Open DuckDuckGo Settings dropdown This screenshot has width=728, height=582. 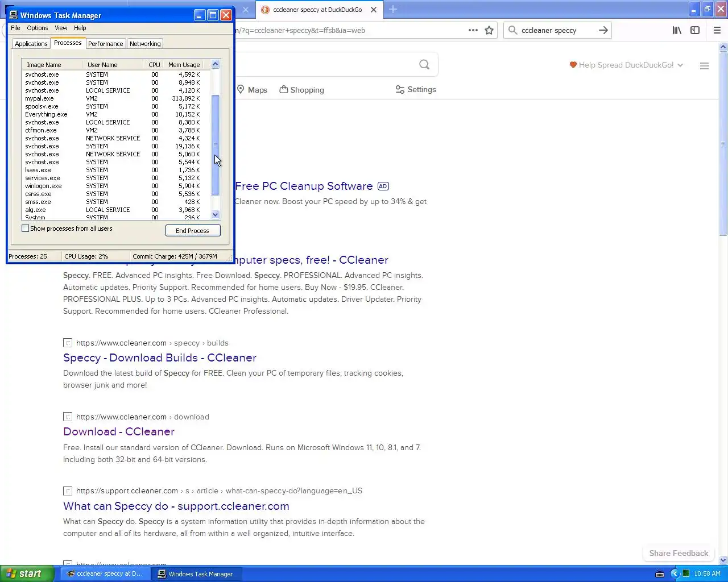click(416, 90)
